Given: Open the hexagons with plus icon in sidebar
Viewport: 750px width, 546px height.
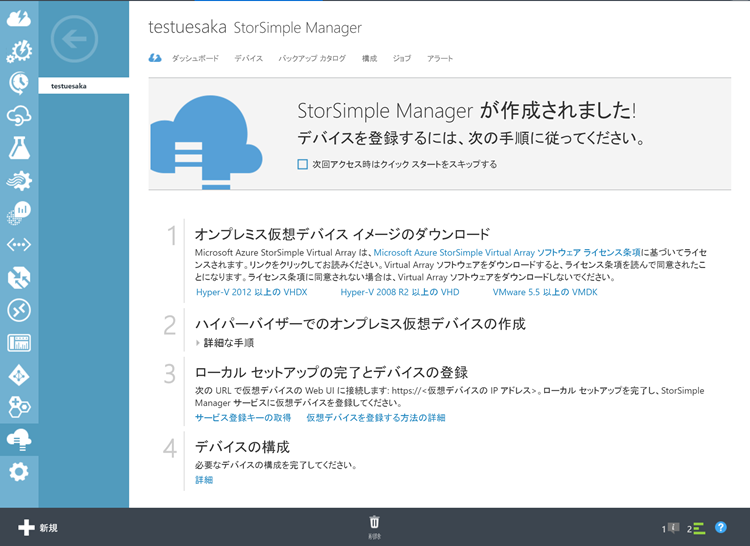Looking at the screenshot, I should click(x=19, y=407).
